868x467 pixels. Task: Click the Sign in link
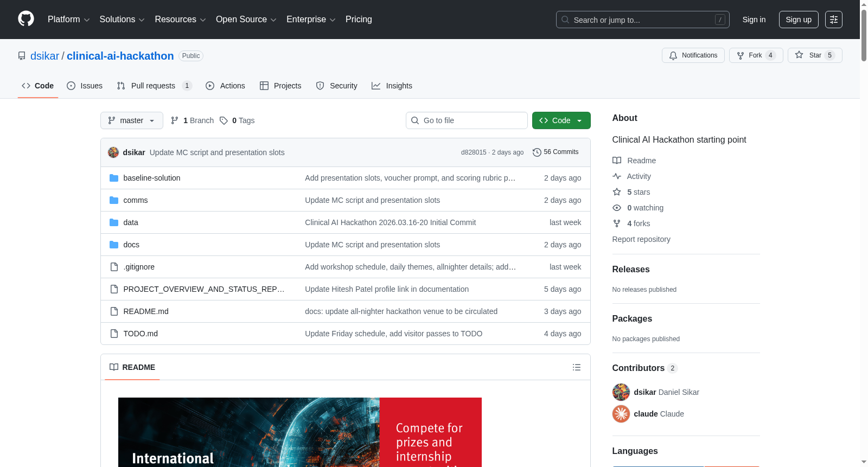(754, 20)
